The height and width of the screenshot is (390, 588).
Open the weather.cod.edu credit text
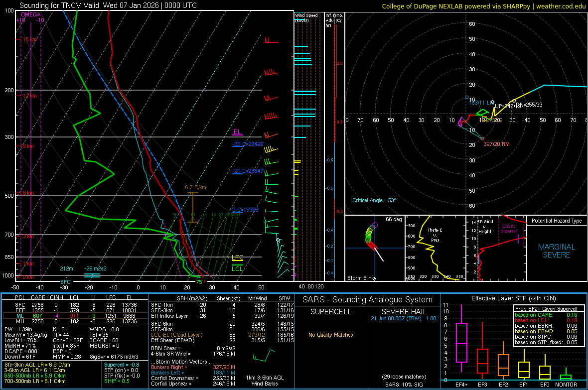tap(483, 6)
